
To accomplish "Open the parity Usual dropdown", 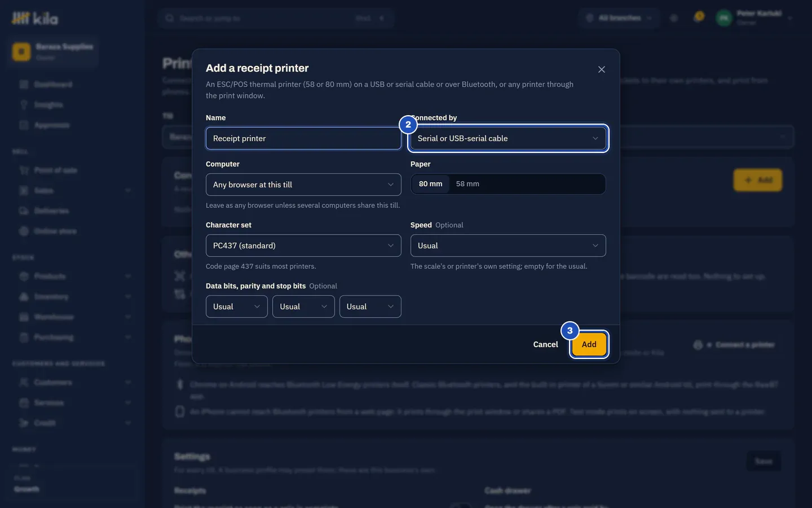I will pyautogui.click(x=303, y=306).
